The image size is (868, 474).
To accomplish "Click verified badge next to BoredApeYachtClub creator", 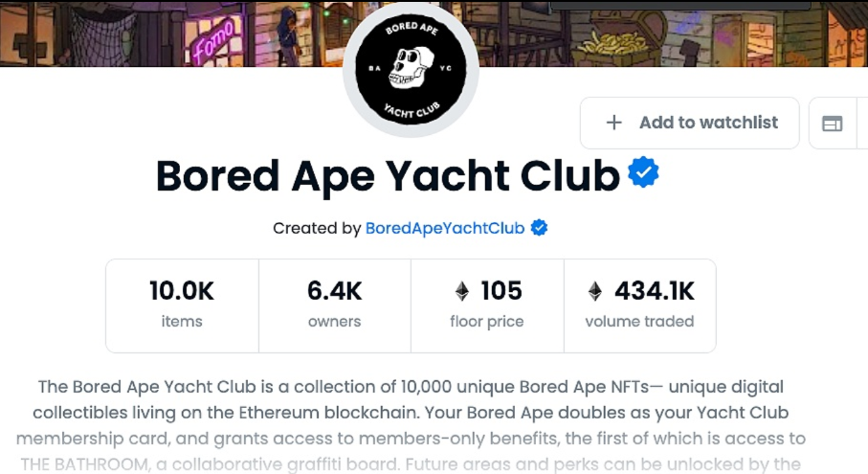I will click(x=539, y=228).
